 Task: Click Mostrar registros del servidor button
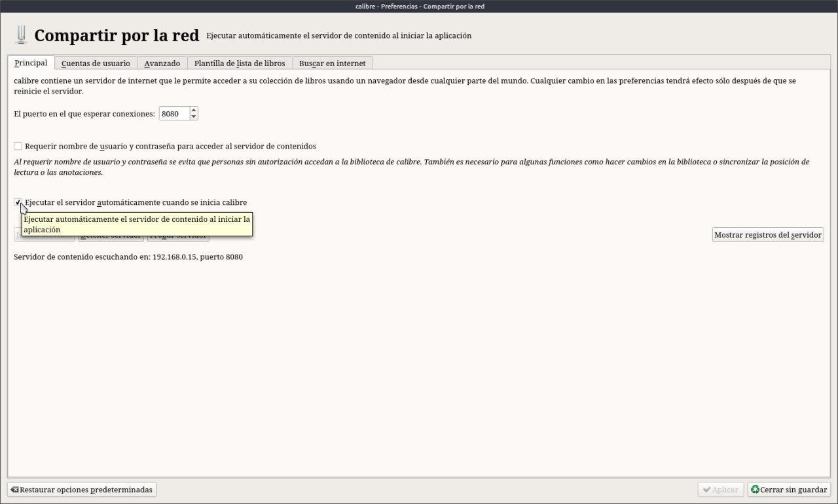(x=768, y=235)
